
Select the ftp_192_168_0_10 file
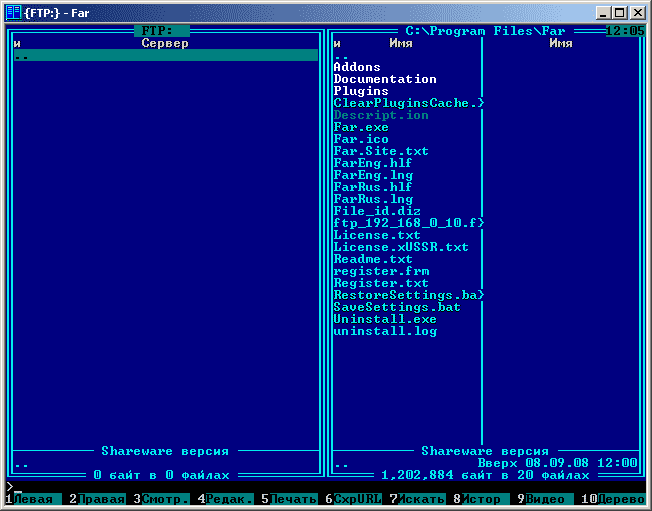coord(409,223)
